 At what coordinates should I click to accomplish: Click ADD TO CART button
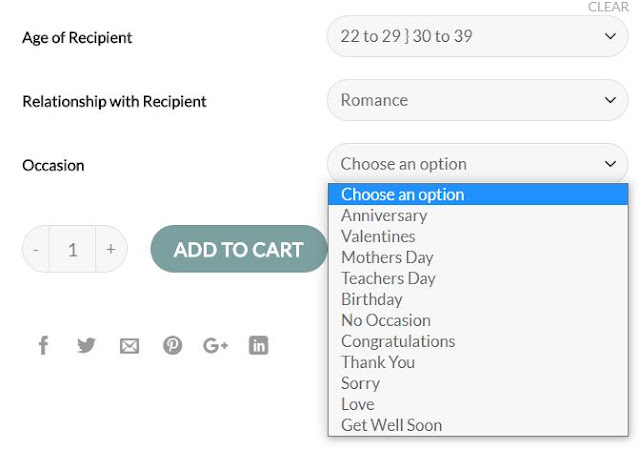coord(238,249)
